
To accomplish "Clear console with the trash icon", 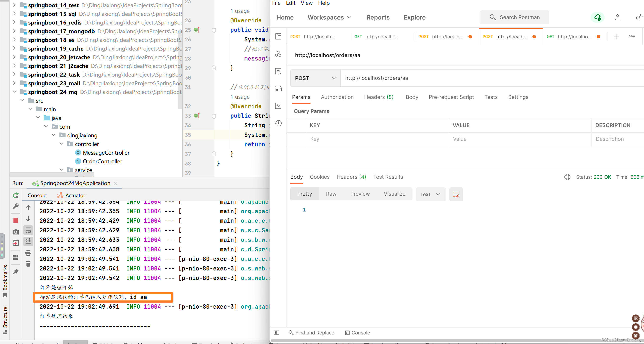I will pyautogui.click(x=28, y=264).
